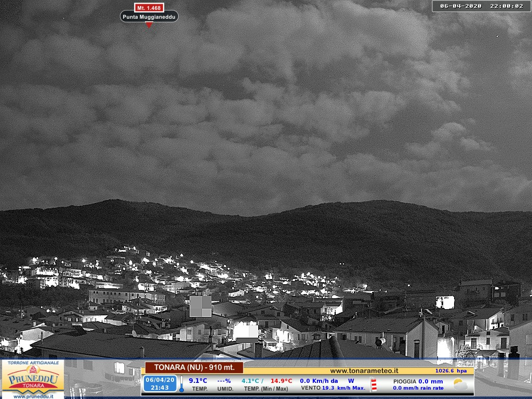This screenshot has height=399, width=532.
Task: Click the red Mt. 1.468 altitude tag
Action: pos(149,7)
